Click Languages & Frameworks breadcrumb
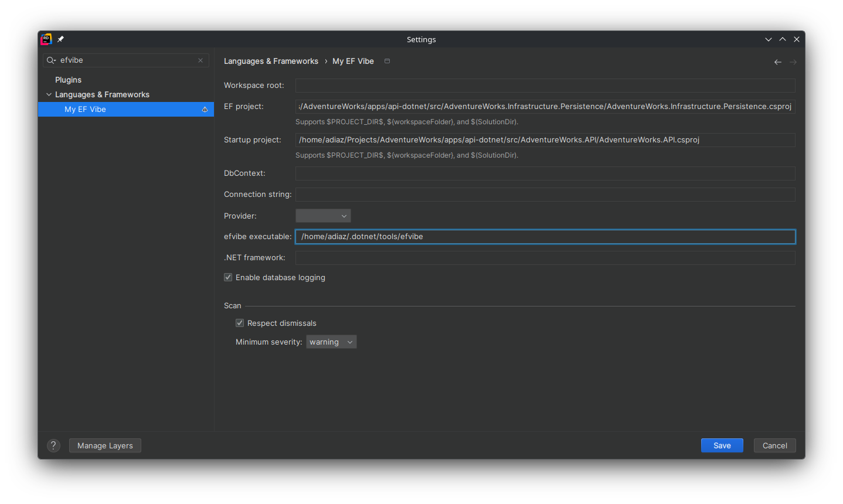 (x=271, y=61)
